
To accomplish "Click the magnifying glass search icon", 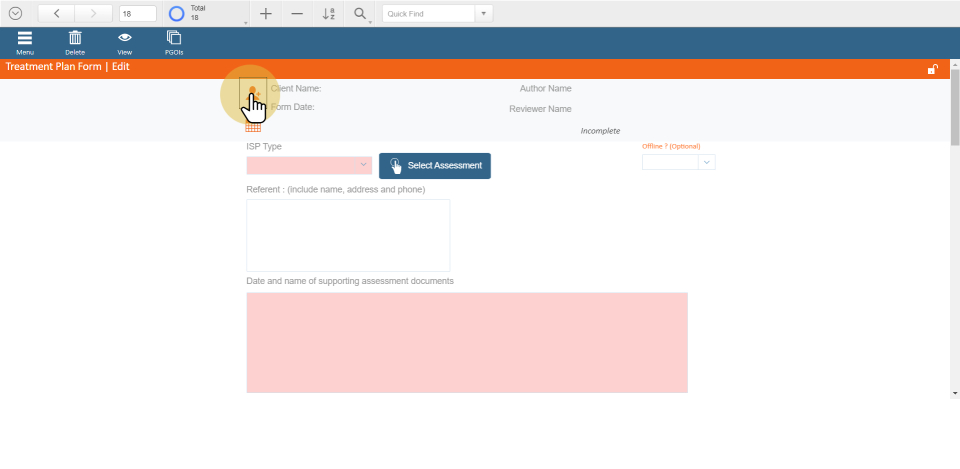I will click(360, 14).
